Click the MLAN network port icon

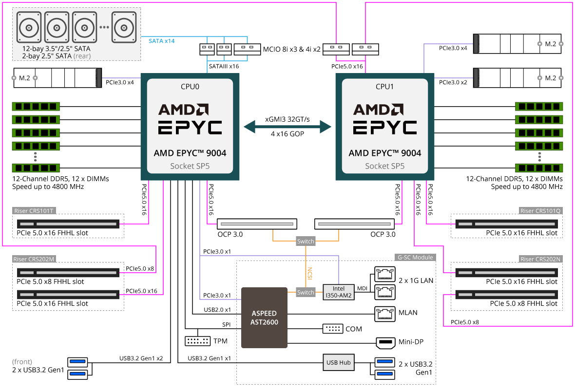(384, 315)
